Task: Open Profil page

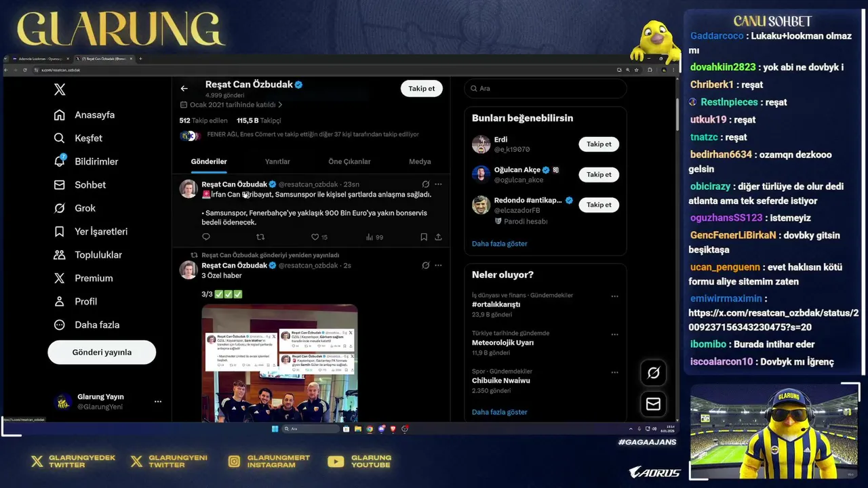Action: 75,302
